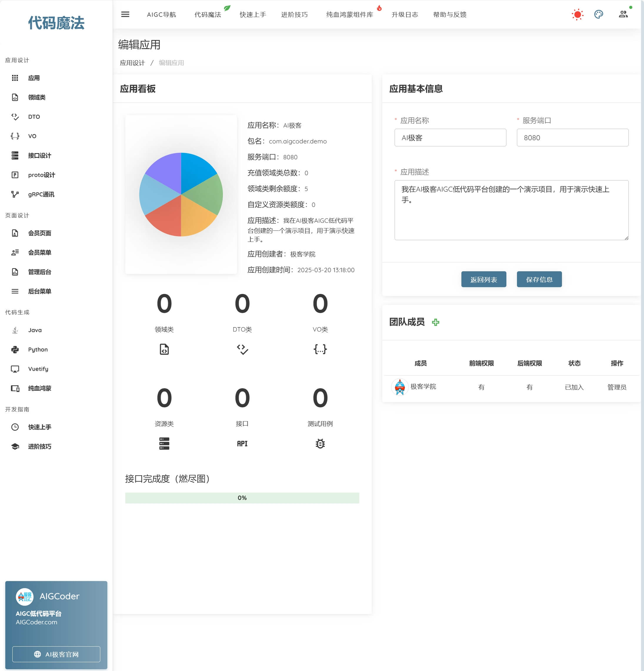Click the curly braces icon under VO类

point(320,349)
